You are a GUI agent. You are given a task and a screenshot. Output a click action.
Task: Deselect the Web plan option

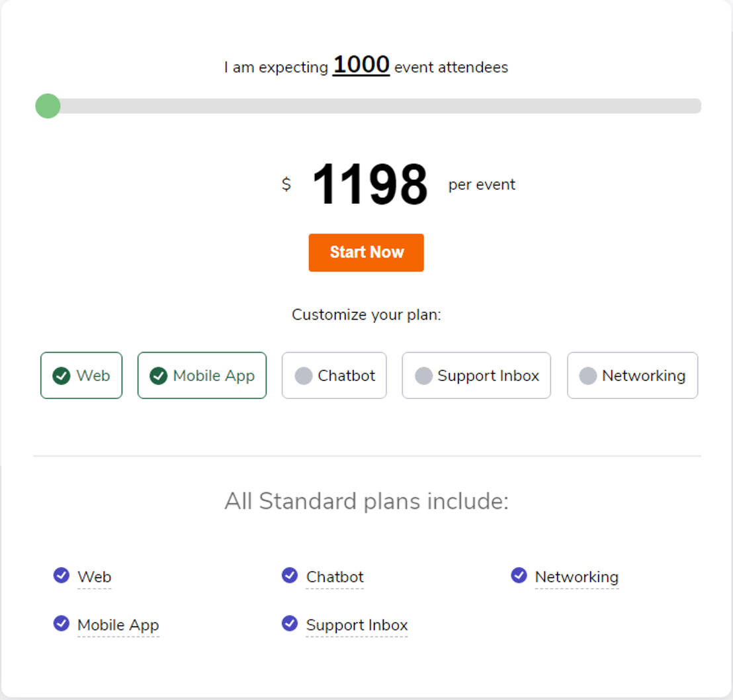pyautogui.click(x=81, y=376)
